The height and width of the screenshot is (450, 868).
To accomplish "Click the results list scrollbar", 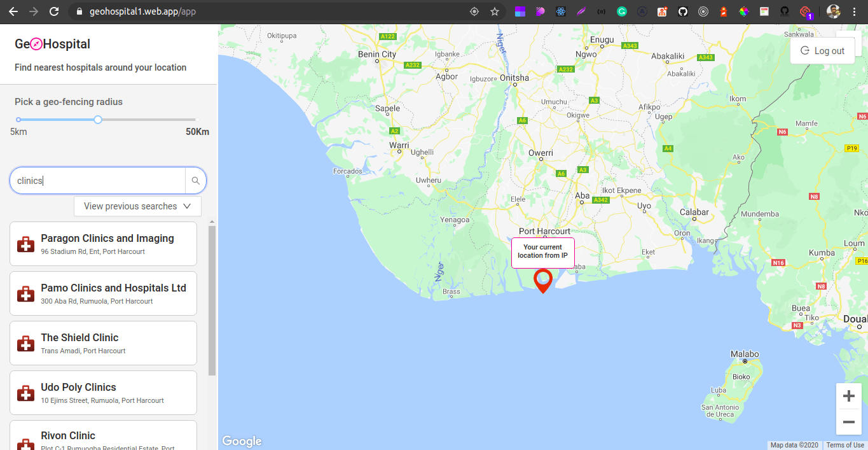I will 212,299.
